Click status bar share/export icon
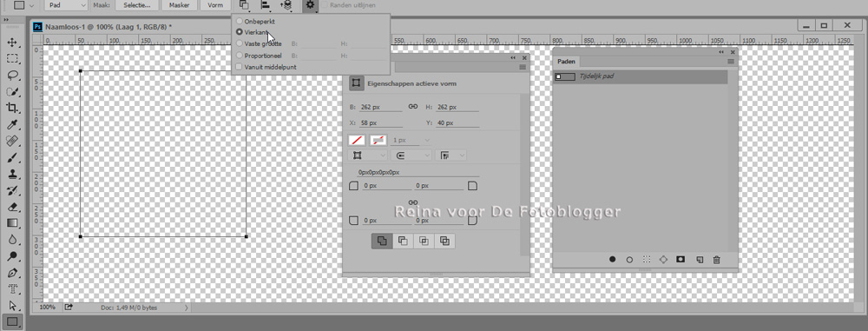This screenshot has width=868, height=331. pyautogui.click(x=69, y=307)
